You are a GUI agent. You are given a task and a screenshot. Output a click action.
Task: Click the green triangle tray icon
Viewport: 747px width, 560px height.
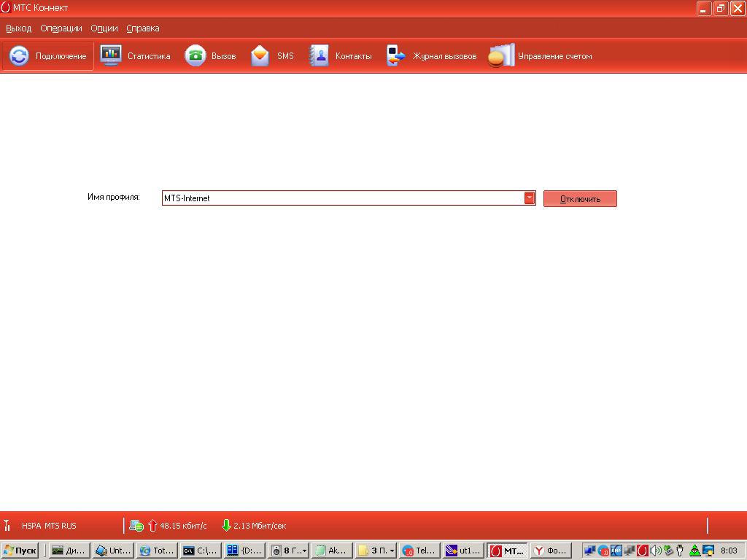695,551
